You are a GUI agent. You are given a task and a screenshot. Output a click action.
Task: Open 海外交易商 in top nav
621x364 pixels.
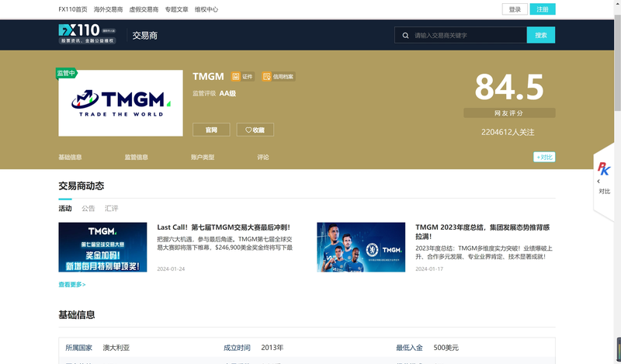point(108,9)
